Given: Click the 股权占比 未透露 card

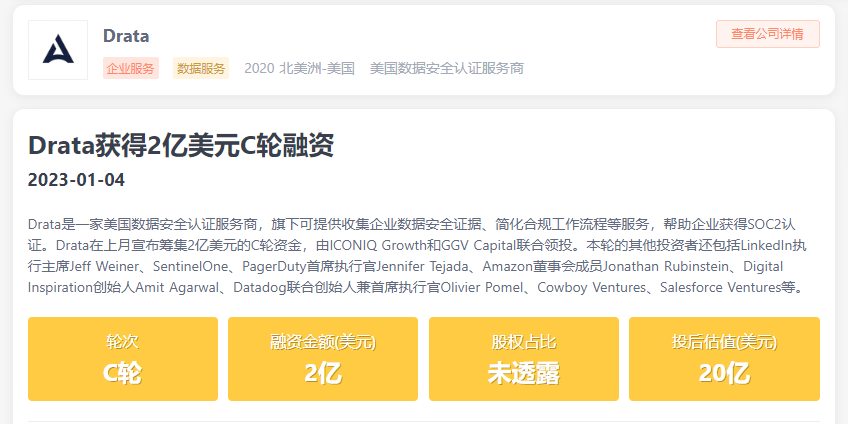Looking at the screenshot, I should [523, 359].
